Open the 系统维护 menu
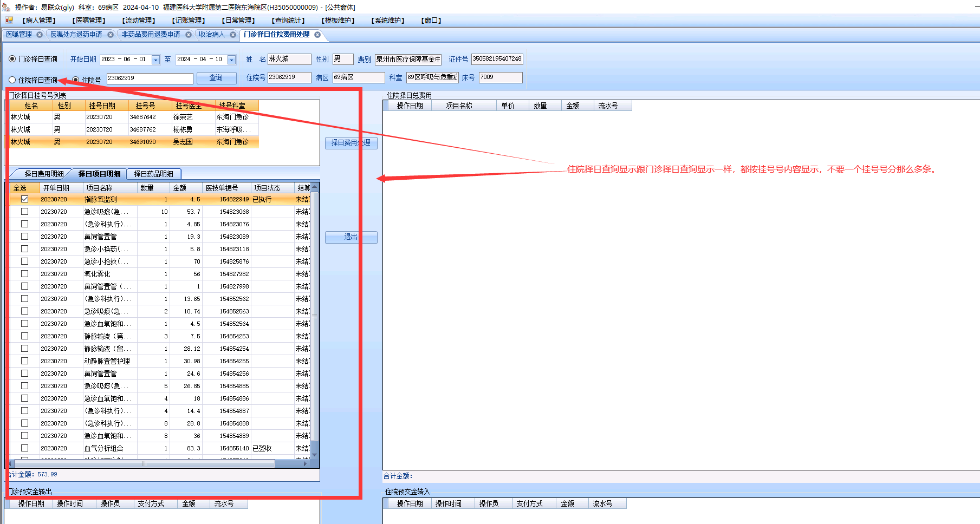The width and height of the screenshot is (980, 524). click(x=388, y=21)
